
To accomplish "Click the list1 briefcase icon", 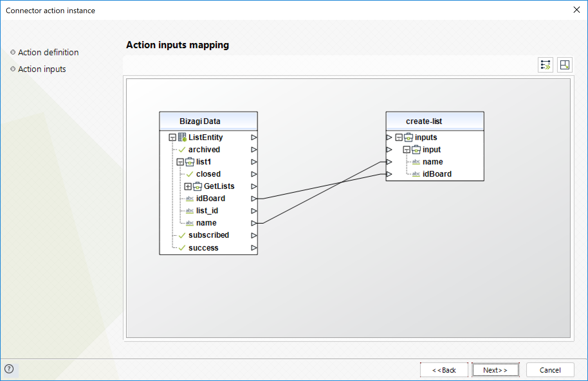I will point(190,162).
